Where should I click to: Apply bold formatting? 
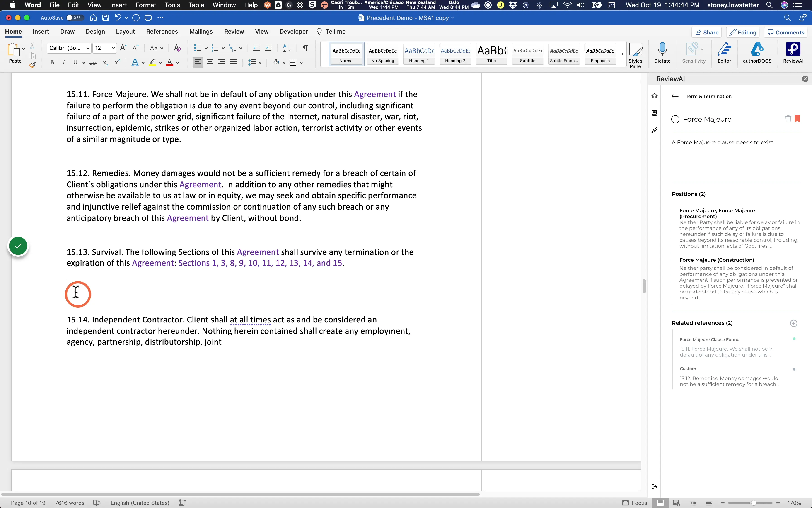coord(52,63)
